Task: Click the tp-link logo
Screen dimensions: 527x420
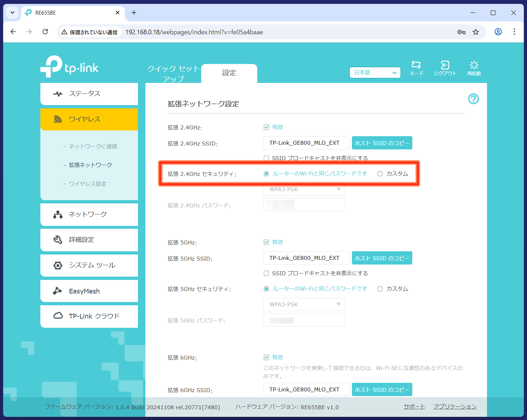Action: coord(69,66)
